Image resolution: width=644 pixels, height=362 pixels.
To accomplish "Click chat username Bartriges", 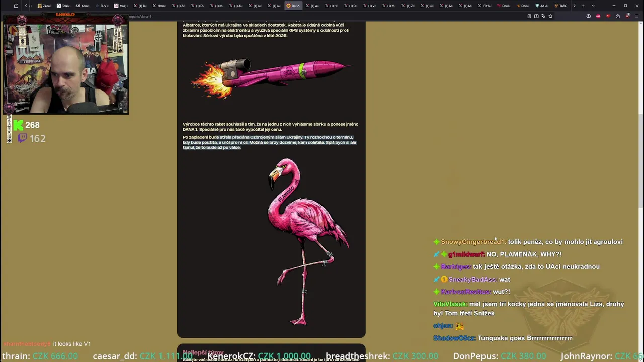I will click(x=455, y=267).
